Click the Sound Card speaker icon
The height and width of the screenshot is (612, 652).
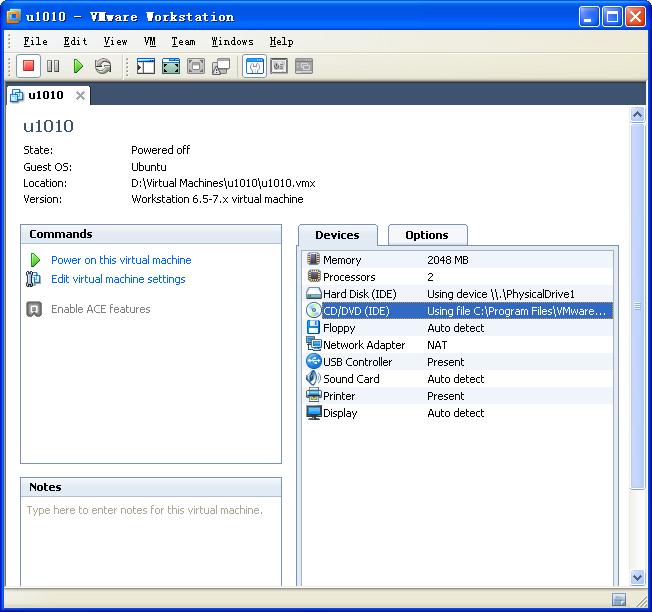pyautogui.click(x=314, y=378)
